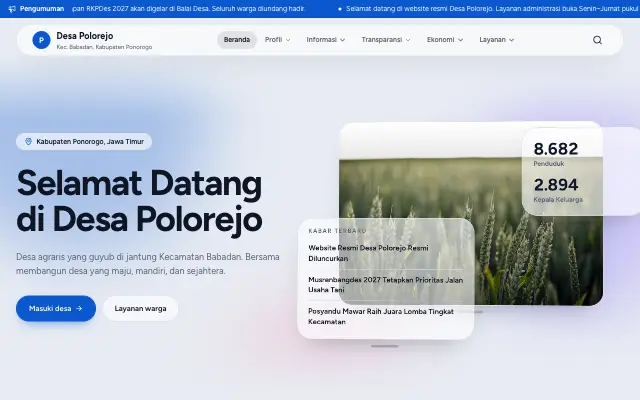This screenshot has width=640, height=400.
Task: Click the Selamat datang di website resmi ticker text
Action: pyautogui.click(x=493, y=9)
